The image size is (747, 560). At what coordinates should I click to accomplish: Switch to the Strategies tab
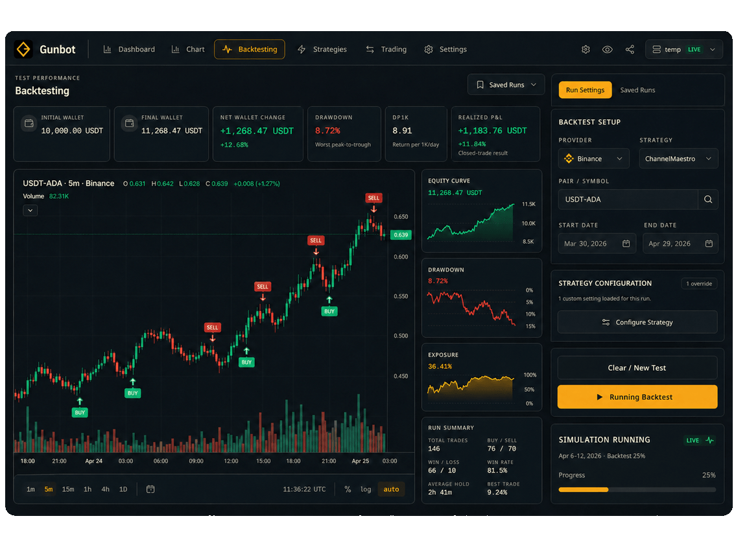(322, 49)
